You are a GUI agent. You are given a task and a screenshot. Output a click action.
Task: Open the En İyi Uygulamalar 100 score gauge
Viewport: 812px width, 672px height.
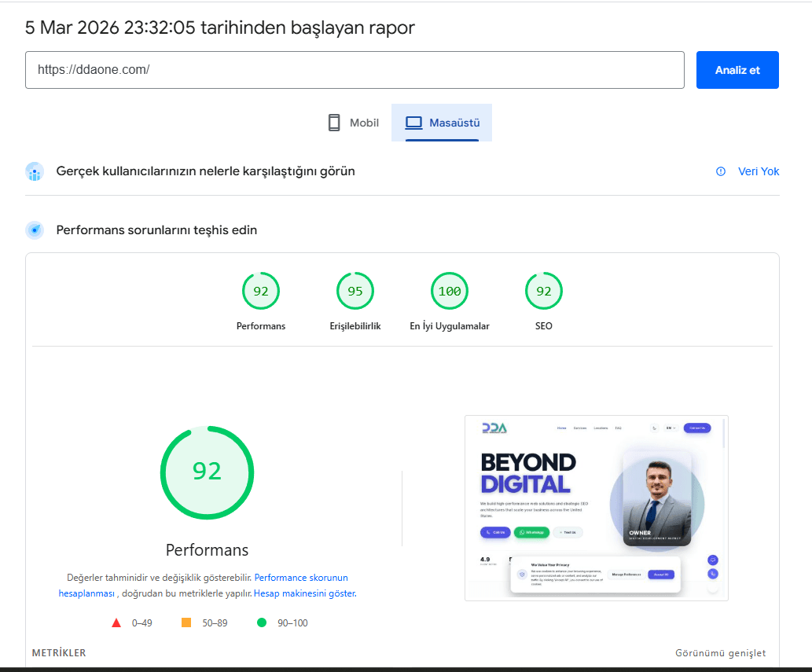450,292
